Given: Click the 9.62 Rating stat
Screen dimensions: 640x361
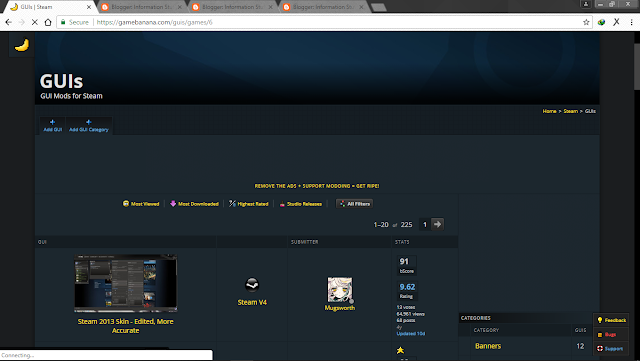Looking at the screenshot, I should click(407, 291).
